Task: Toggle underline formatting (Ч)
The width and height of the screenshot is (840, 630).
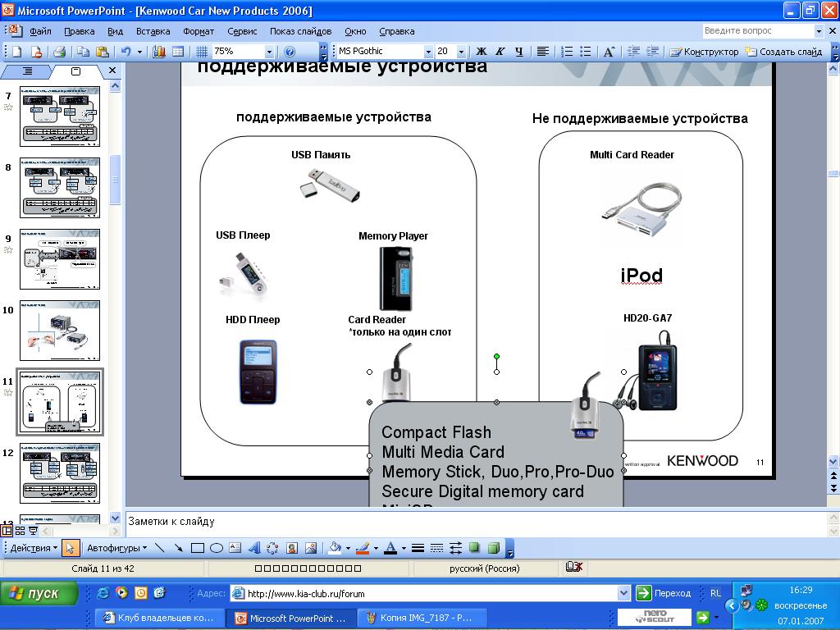Action: tap(518, 52)
